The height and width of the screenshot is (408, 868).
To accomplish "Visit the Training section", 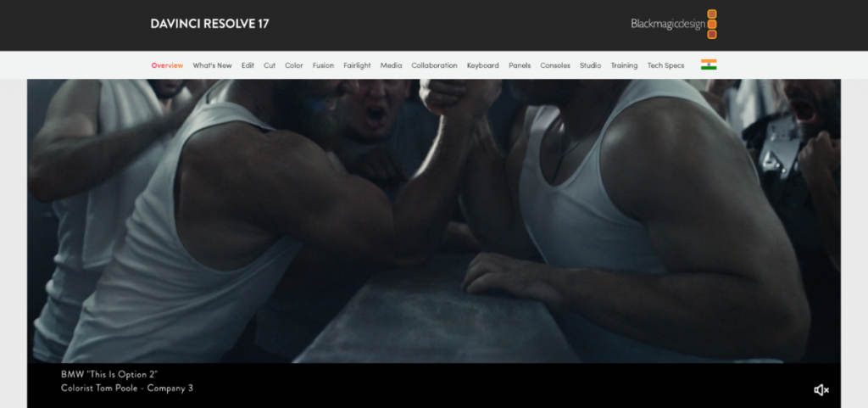I will pyautogui.click(x=624, y=65).
